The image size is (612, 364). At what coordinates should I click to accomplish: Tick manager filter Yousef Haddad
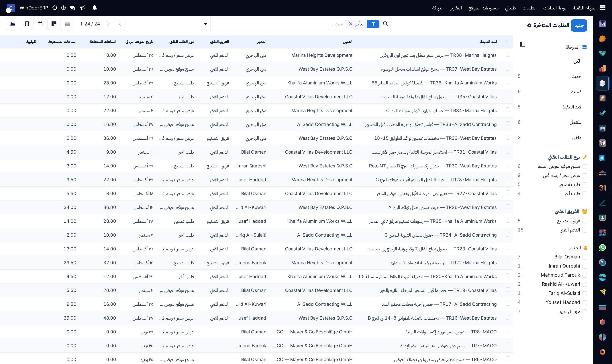click(585, 303)
